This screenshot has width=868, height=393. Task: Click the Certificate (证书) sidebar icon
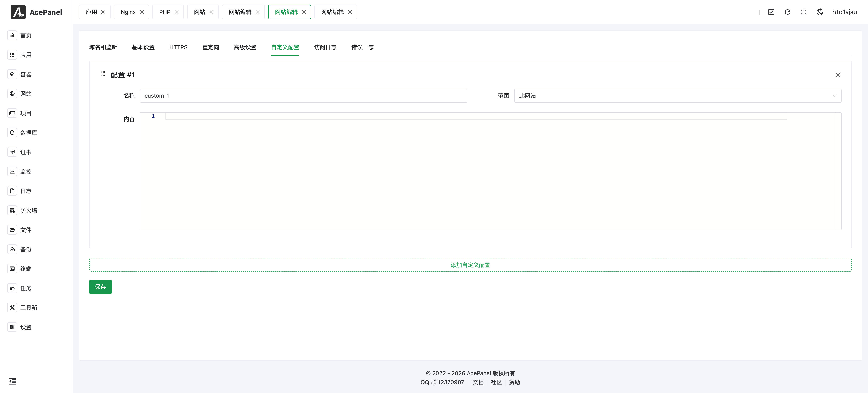12,152
